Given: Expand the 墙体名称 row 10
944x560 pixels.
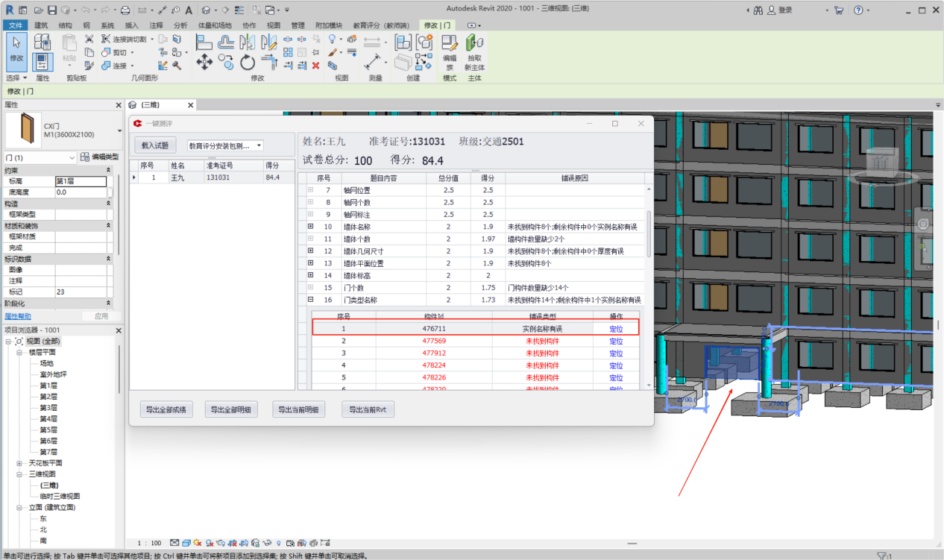Looking at the screenshot, I should coord(310,227).
